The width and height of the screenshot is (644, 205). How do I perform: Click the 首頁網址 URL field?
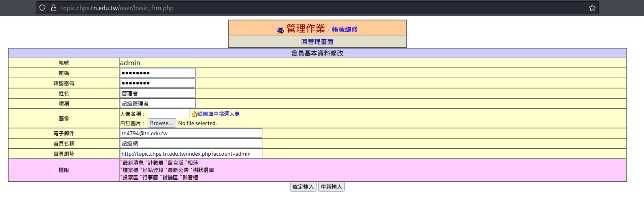pyautogui.click(x=191, y=154)
